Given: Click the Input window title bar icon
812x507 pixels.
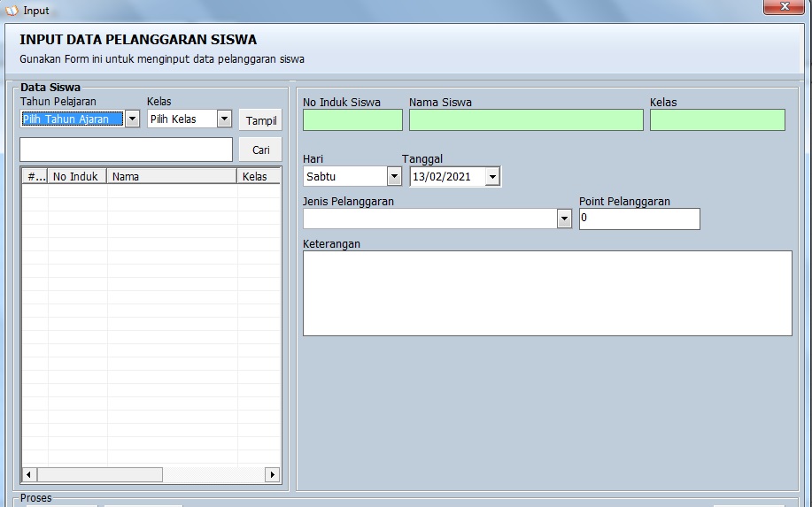Looking at the screenshot, I should 12,11.
